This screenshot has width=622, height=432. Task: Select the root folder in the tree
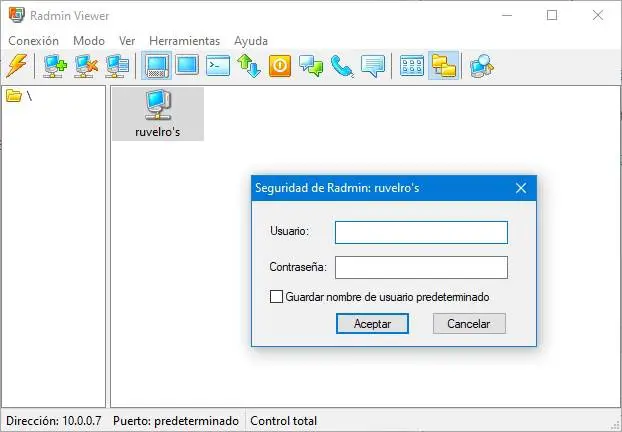click(19, 96)
